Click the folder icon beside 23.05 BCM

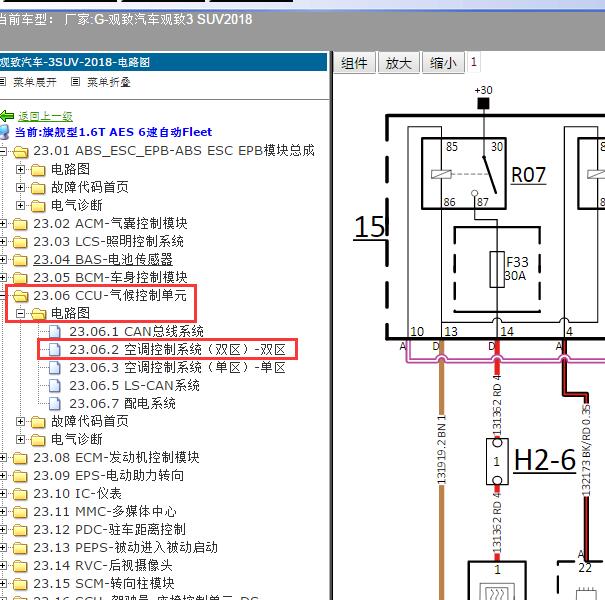click(x=20, y=278)
